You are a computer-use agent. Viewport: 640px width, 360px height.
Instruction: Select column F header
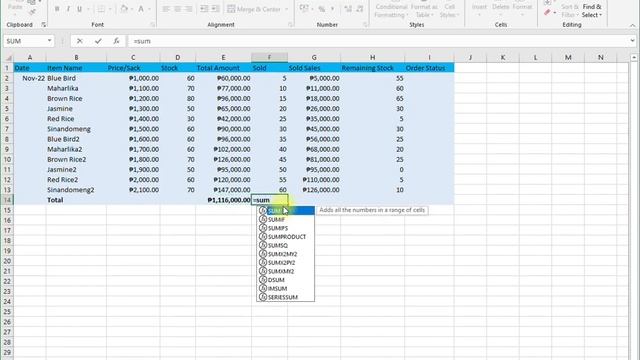pyautogui.click(x=269, y=58)
